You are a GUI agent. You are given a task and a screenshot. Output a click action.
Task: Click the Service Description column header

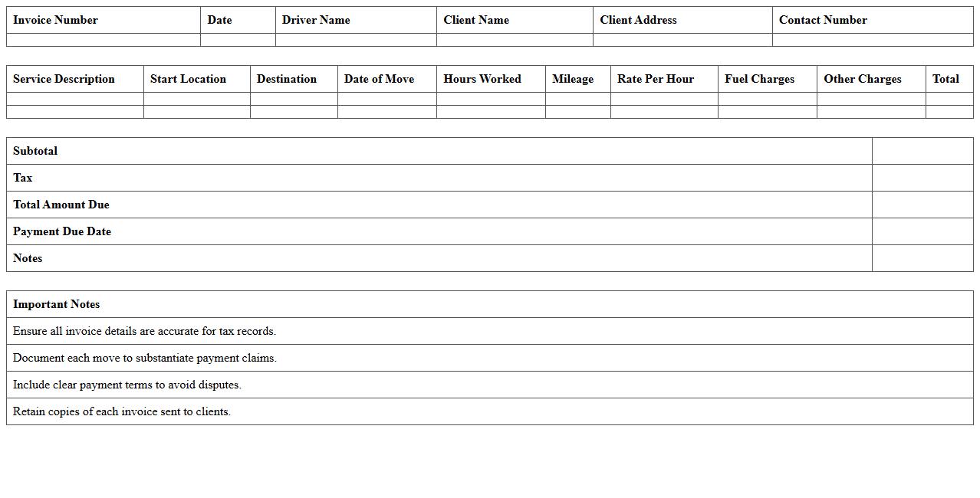pyautogui.click(x=64, y=79)
